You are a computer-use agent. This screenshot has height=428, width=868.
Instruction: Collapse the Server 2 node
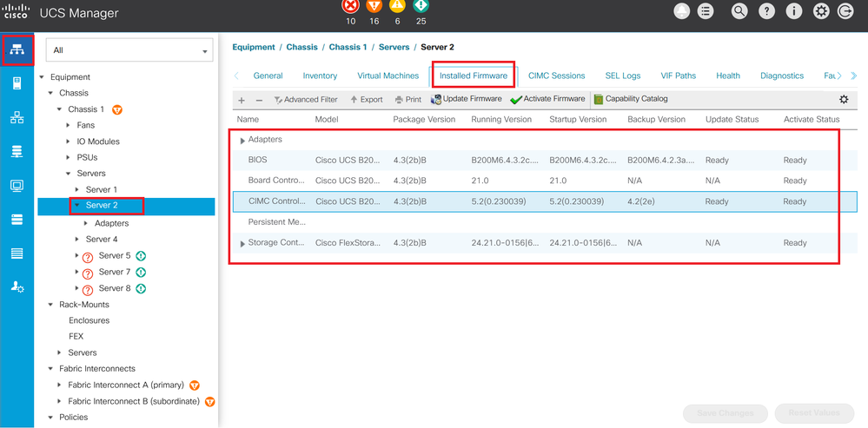pos(77,205)
